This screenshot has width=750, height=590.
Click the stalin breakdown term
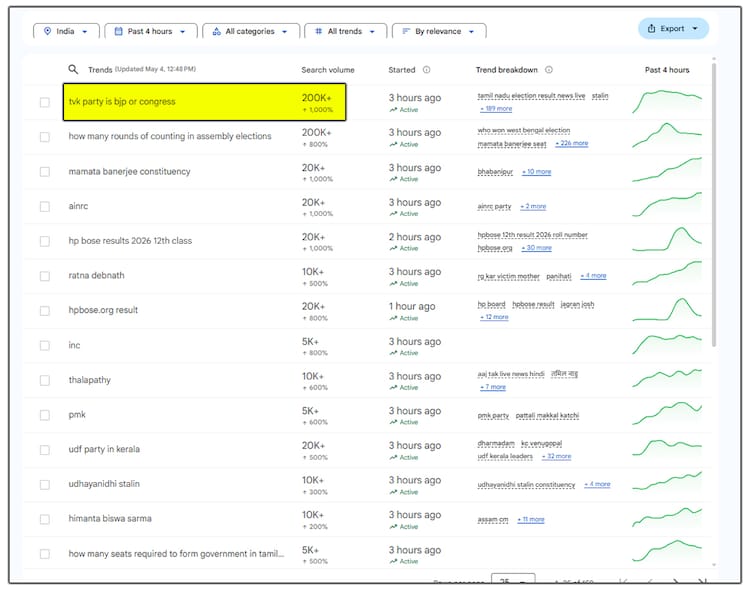tap(600, 96)
